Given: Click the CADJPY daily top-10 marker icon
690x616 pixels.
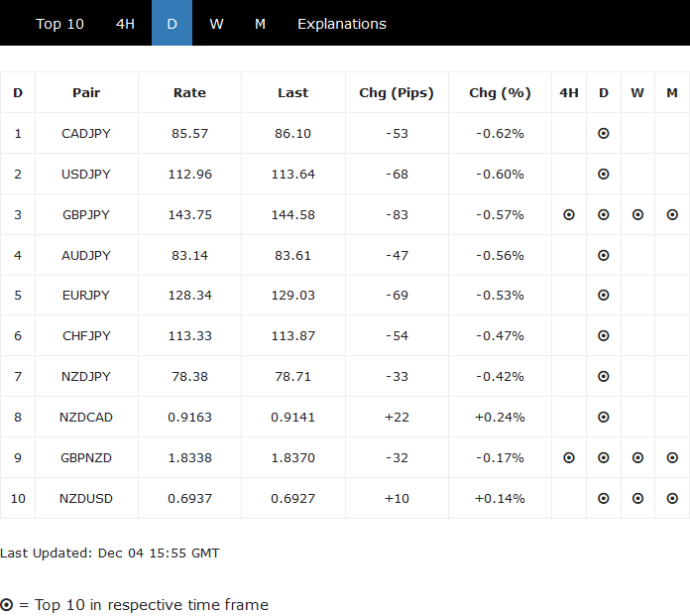Looking at the screenshot, I should 604,133.
